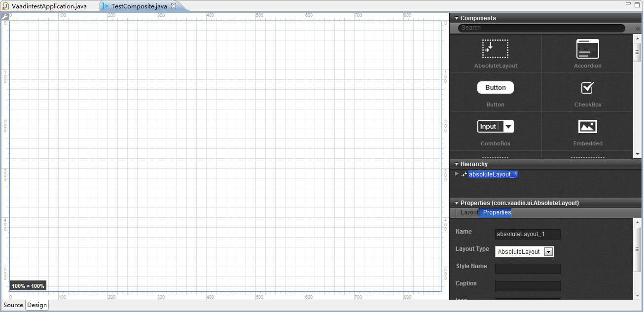644x312 pixels.
Task: Choose the Embedded image component icon
Action: [x=587, y=127]
